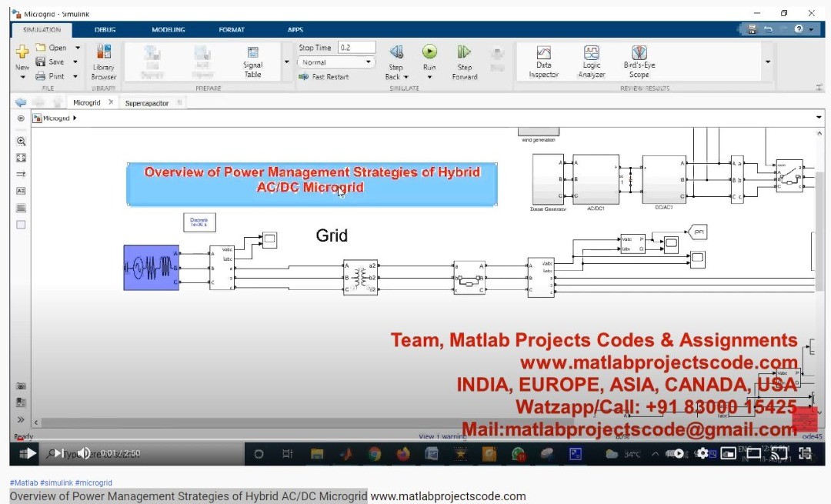Expand the Microgrid breadcrumb arrow
Image resolution: width=831 pixels, height=504 pixels.
75,118
